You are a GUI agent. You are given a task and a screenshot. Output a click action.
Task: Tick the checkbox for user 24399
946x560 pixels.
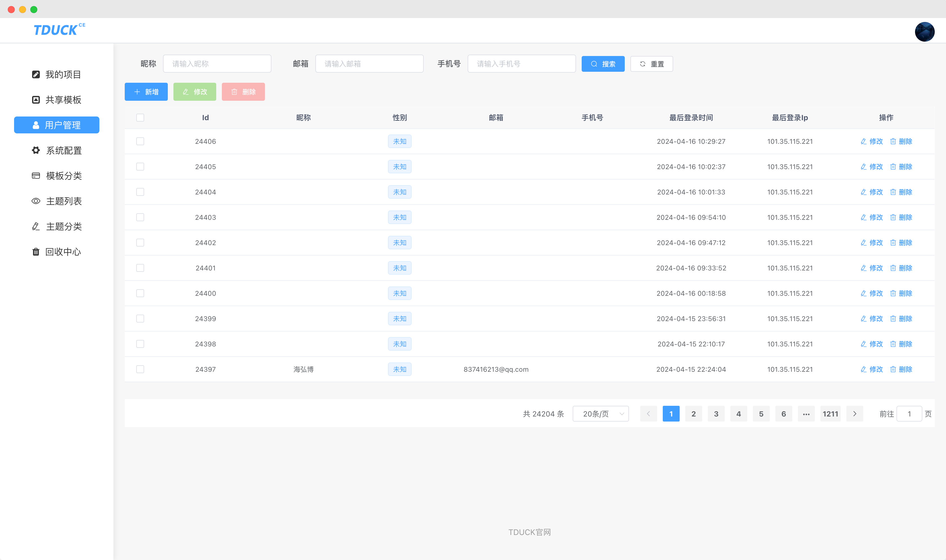coord(140,319)
